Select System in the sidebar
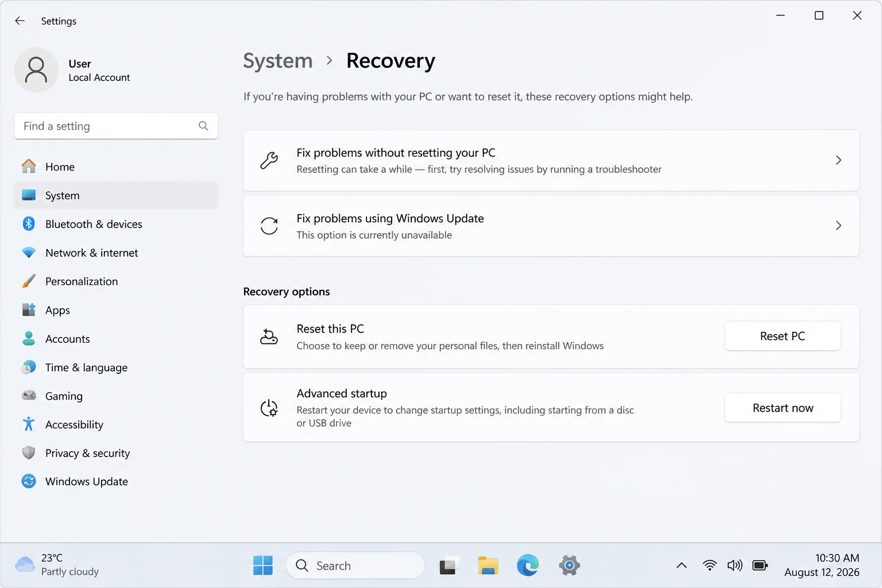 pyautogui.click(x=116, y=195)
